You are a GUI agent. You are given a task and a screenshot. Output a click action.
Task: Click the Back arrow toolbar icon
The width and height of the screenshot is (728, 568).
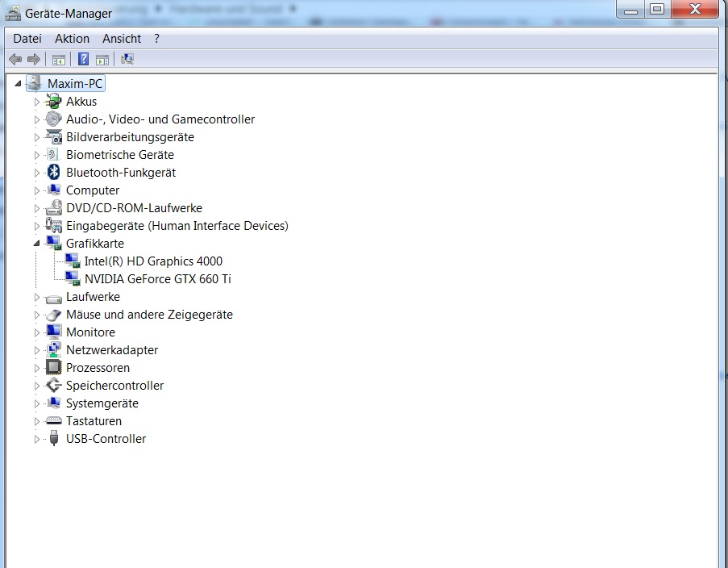click(15, 59)
